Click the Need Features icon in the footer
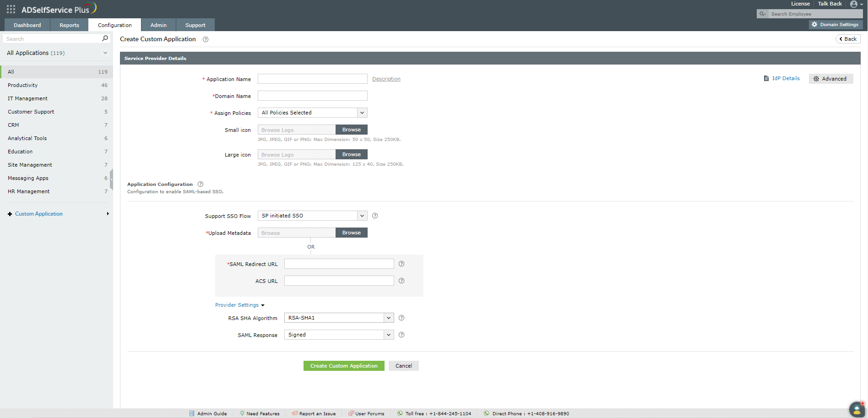868x418 pixels. [x=242, y=413]
